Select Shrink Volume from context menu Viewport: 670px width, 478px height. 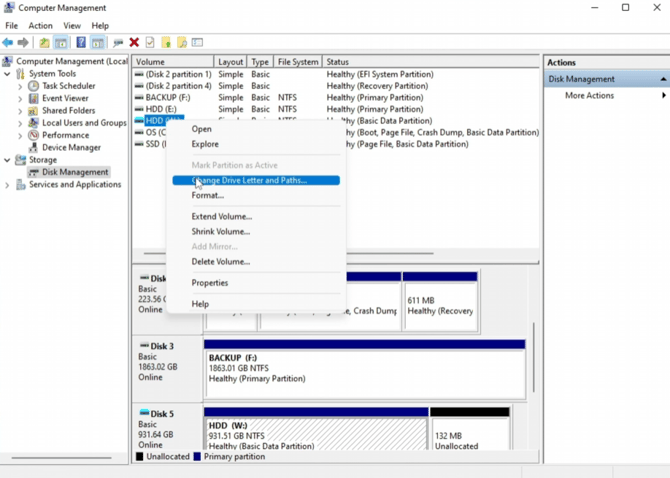point(221,232)
